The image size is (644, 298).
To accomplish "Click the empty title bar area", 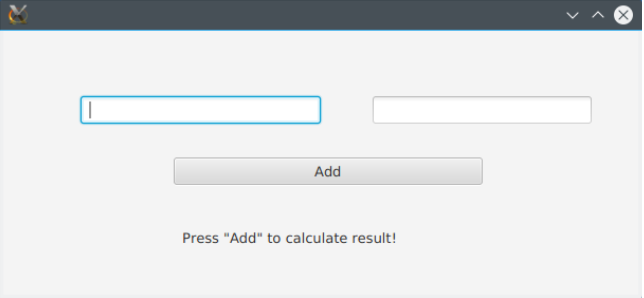I will point(295,15).
